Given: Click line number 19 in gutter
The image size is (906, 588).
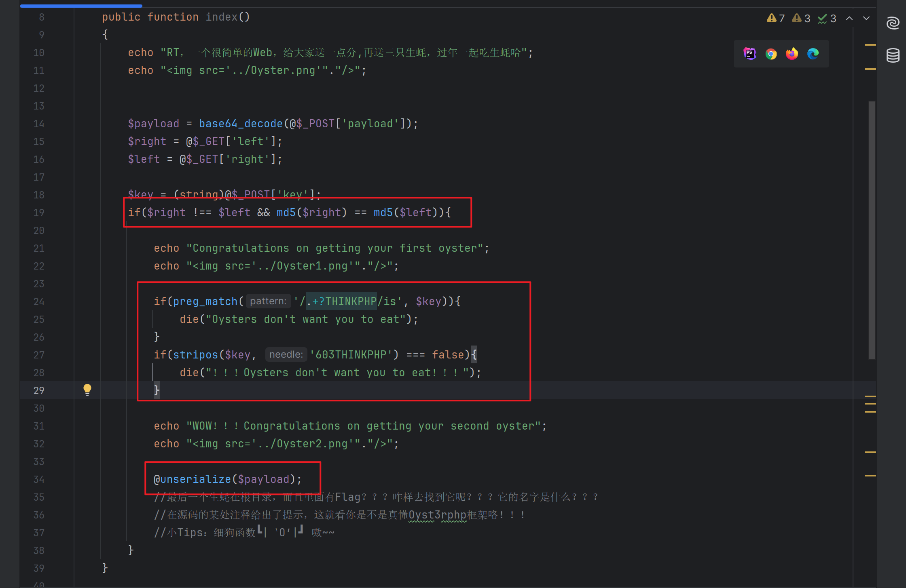Looking at the screenshot, I should pyautogui.click(x=39, y=213).
